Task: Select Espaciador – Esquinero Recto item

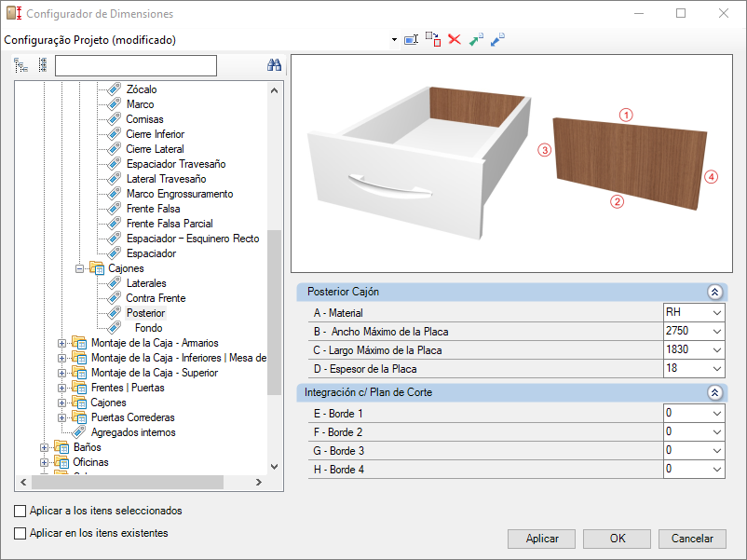Action: 193,239
